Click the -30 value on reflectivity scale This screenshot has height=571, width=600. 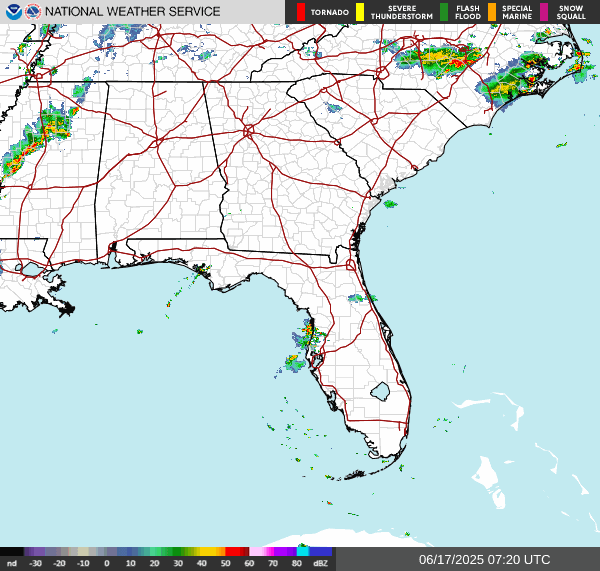point(36,563)
